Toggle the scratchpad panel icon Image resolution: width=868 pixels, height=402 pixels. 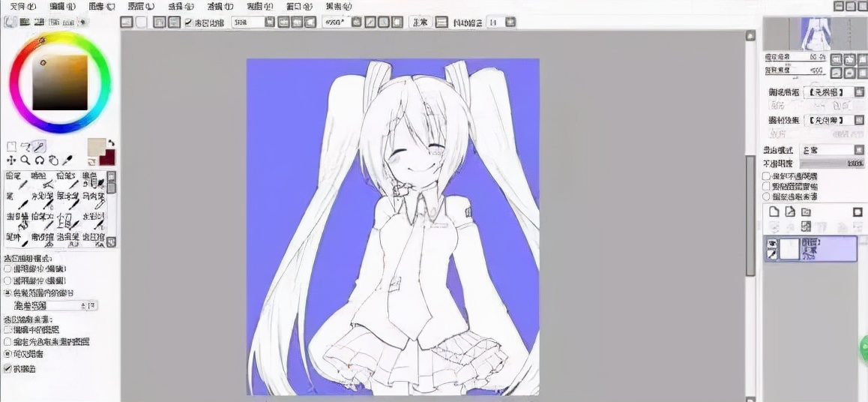coord(82,22)
